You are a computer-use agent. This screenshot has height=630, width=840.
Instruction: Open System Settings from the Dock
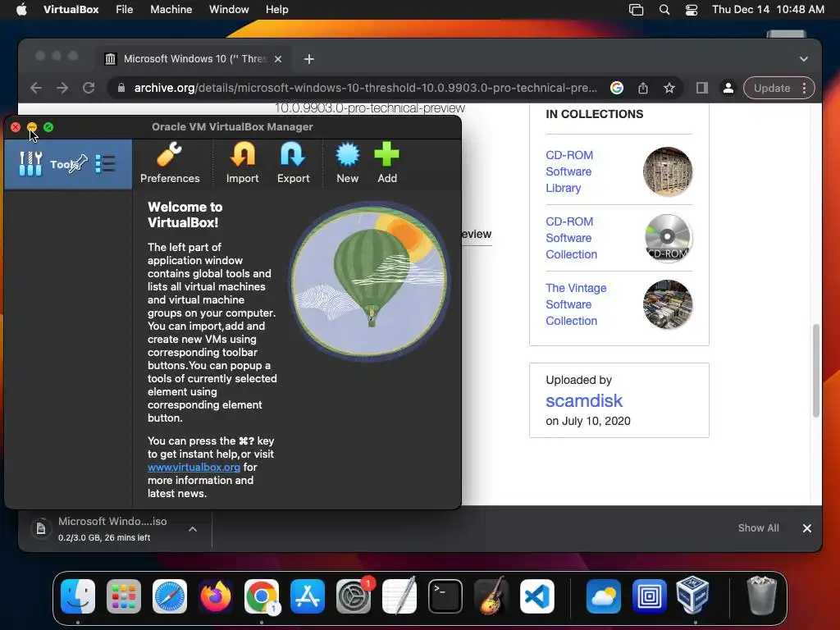coord(354,596)
